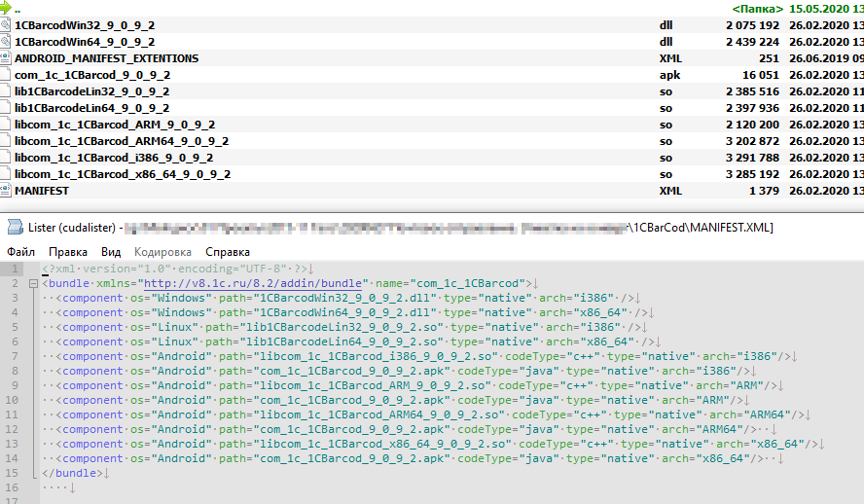Select the MANIFEST file name
Screen dimensions: 864x504
tap(42, 191)
